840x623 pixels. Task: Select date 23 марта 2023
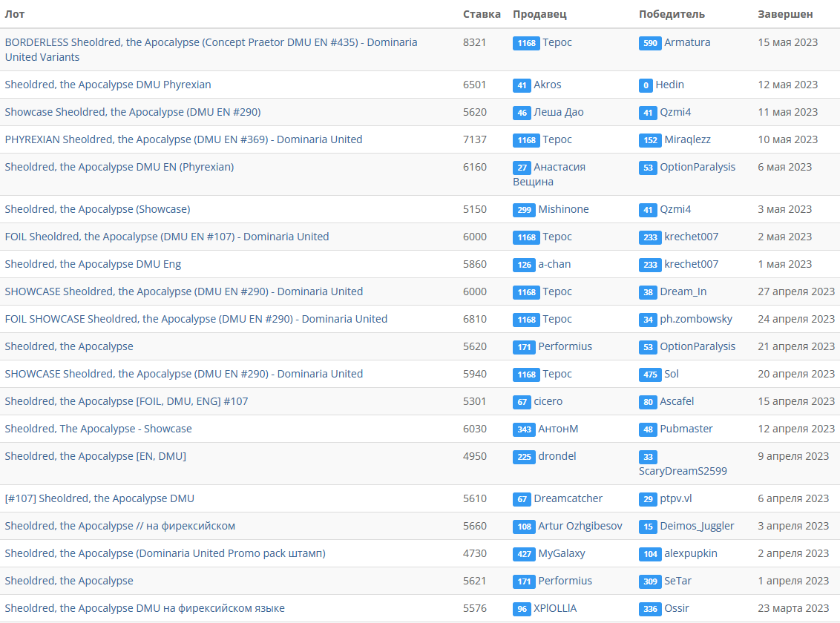click(793, 608)
